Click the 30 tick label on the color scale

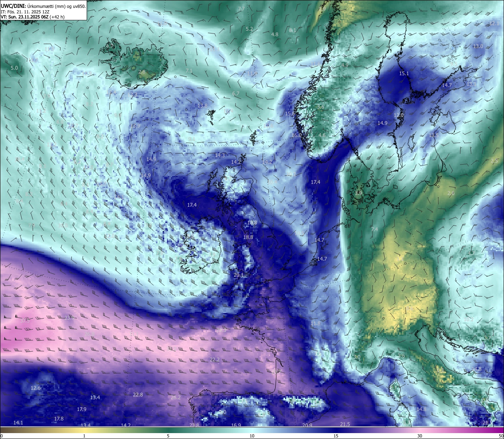click(420, 436)
